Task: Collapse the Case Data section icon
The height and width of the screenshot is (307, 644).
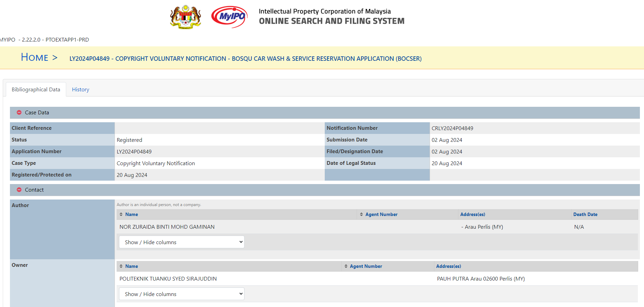Action: tap(19, 113)
